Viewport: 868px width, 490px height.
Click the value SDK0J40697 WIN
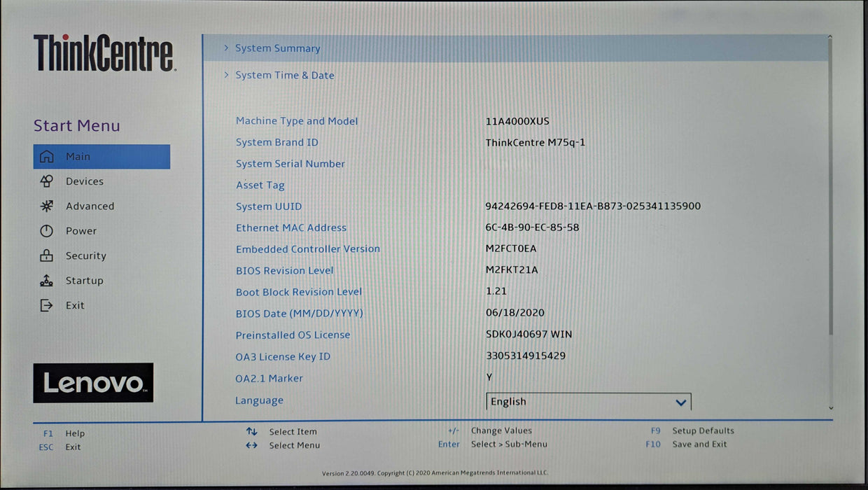pyautogui.click(x=528, y=335)
